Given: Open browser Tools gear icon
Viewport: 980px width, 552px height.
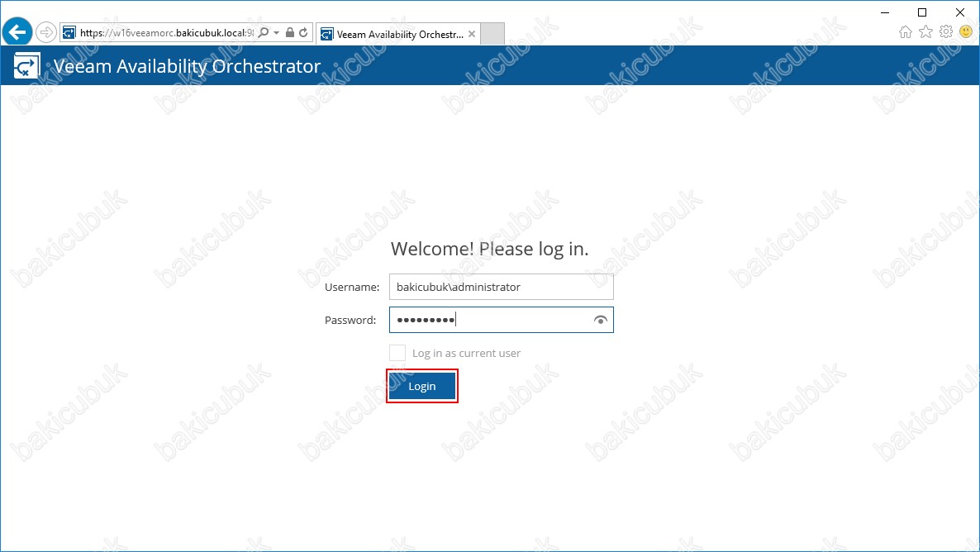Looking at the screenshot, I should (946, 32).
